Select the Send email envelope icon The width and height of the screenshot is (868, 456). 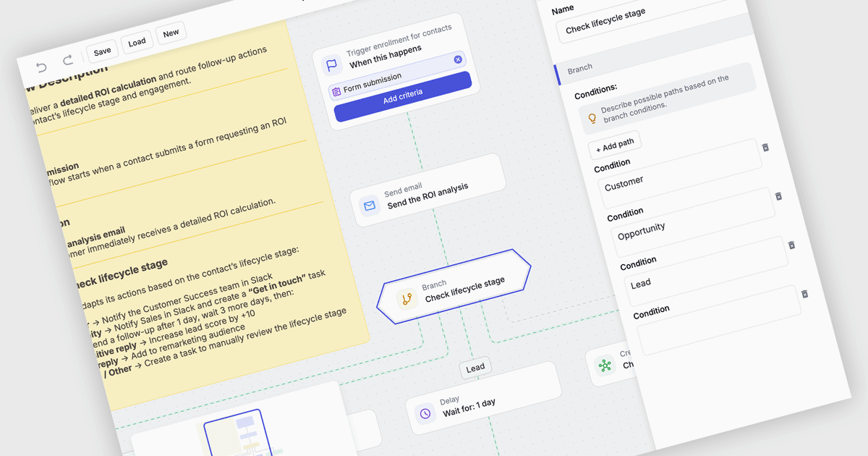[x=370, y=206]
